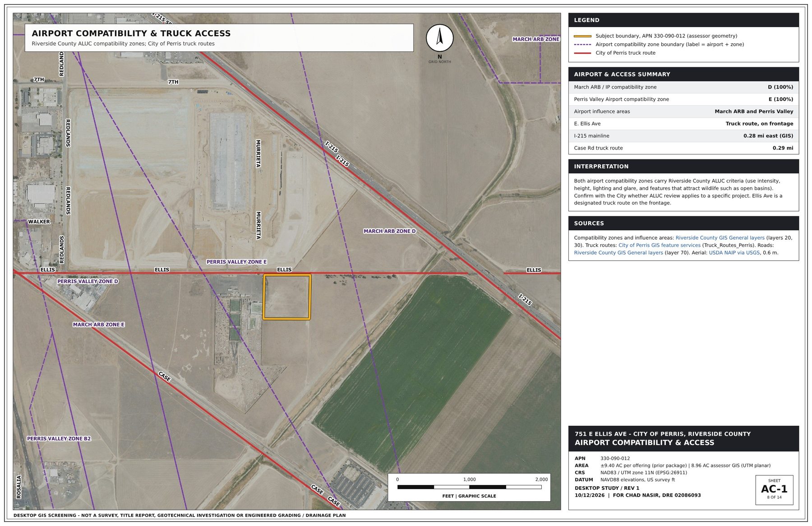812x526 pixels.
Task: Click the 'March ARB and Perris Valley' value
Action: (x=754, y=112)
